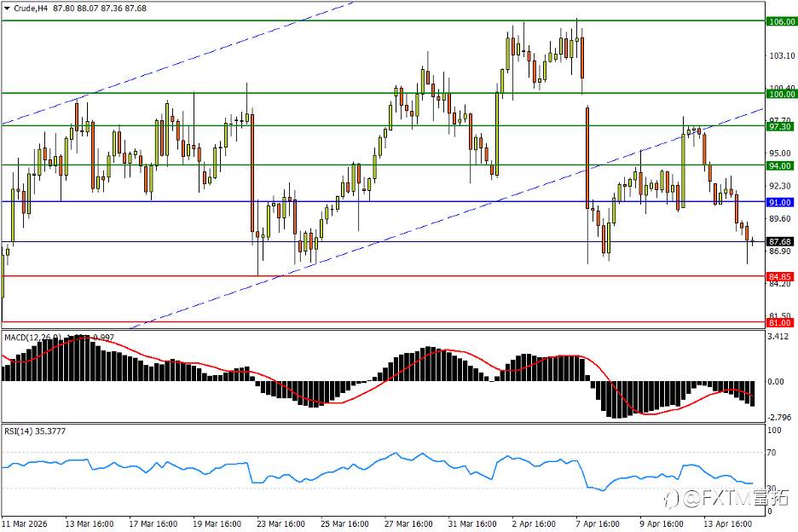Click the 11 Mar 2026 date label
This screenshot has width=798, height=532.
click(25, 523)
